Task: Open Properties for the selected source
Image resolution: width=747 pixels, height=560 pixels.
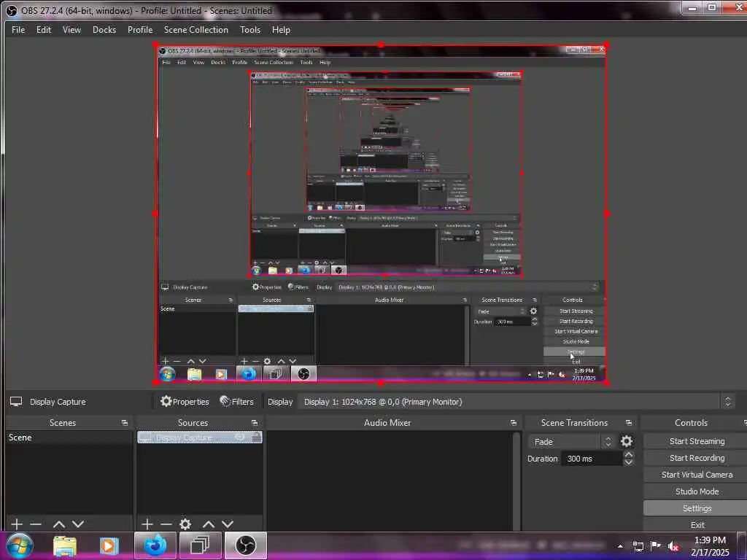Action: (x=185, y=402)
